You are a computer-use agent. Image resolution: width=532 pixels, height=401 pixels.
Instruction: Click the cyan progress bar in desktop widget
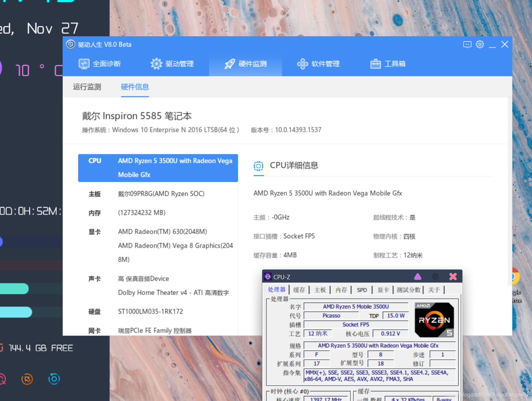[16, 312]
